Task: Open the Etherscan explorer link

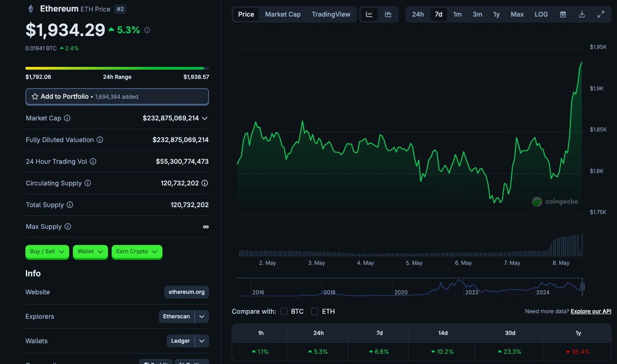Action: tap(176, 316)
